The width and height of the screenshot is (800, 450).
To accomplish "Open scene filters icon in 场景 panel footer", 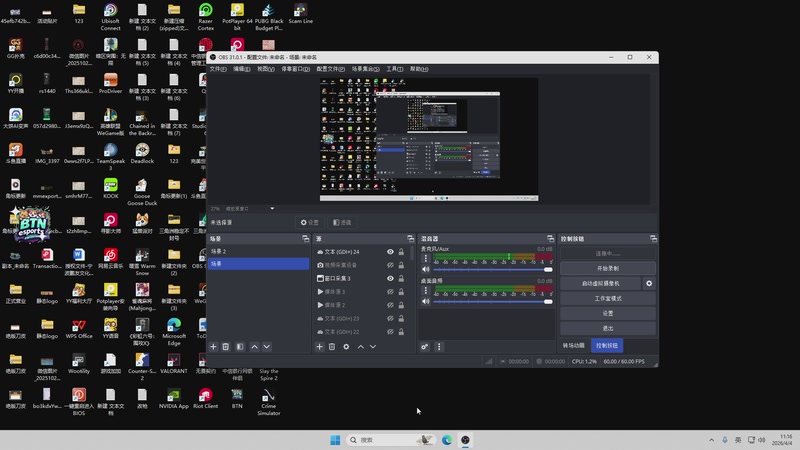I will 240,346.
